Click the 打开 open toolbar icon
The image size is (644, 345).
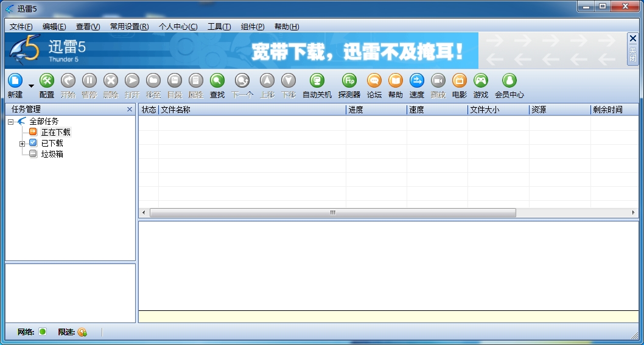tap(132, 80)
